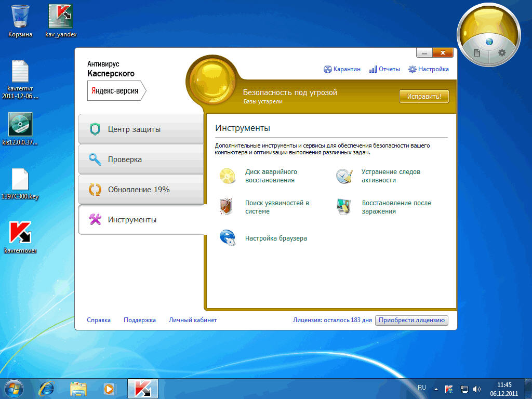Image resolution: width=532 pixels, height=399 pixels.
Task: Click the gear icon on the desktop gadget
Action: pyautogui.click(x=502, y=52)
